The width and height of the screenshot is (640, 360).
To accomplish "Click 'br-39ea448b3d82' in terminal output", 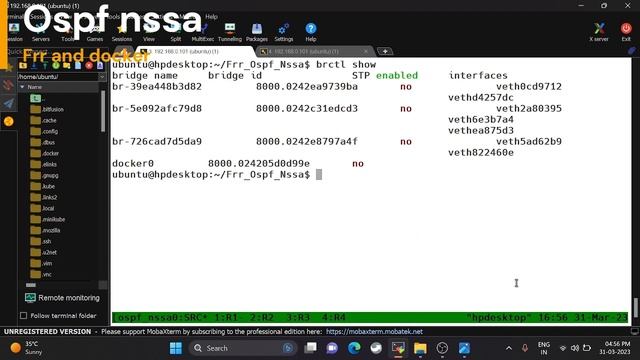I will point(157,87).
